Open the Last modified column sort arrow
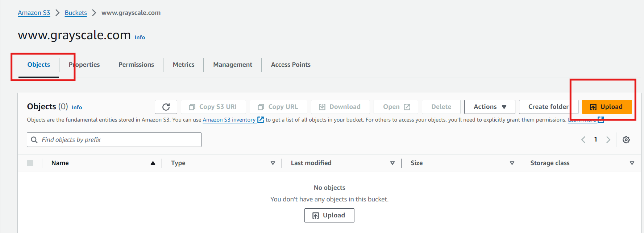644x233 pixels. tap(392, 163)
